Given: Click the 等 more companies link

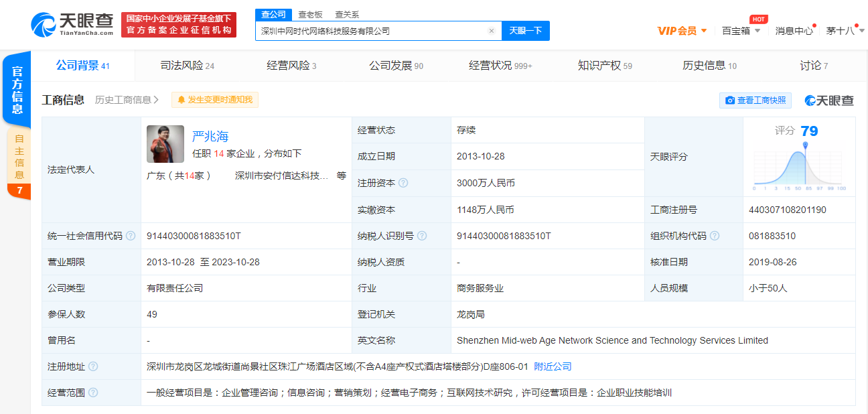Looking at the screenshot, I should pyautogui.click(x=342, y=176).
